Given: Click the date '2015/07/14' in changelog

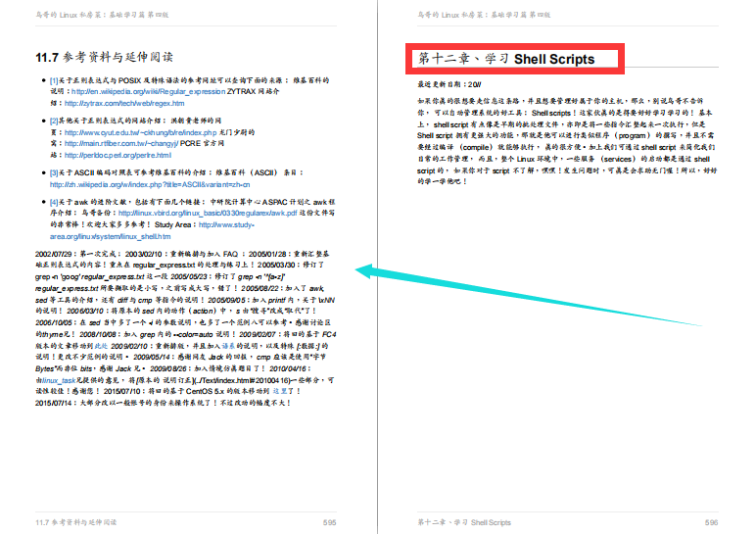Looking at the screenshot, I should 53,403.
